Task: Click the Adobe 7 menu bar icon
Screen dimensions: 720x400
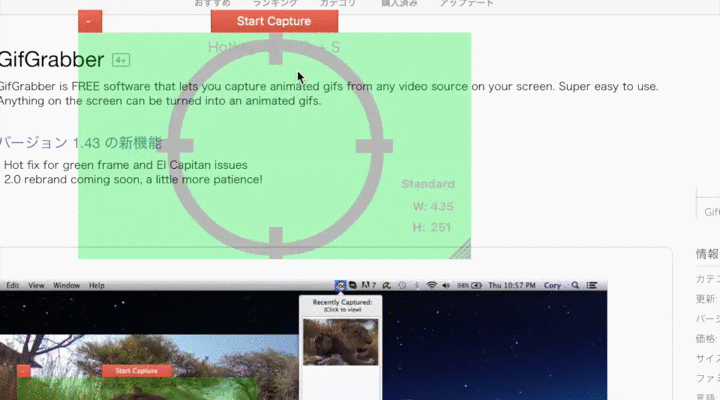Action: [x=369, y=285]
